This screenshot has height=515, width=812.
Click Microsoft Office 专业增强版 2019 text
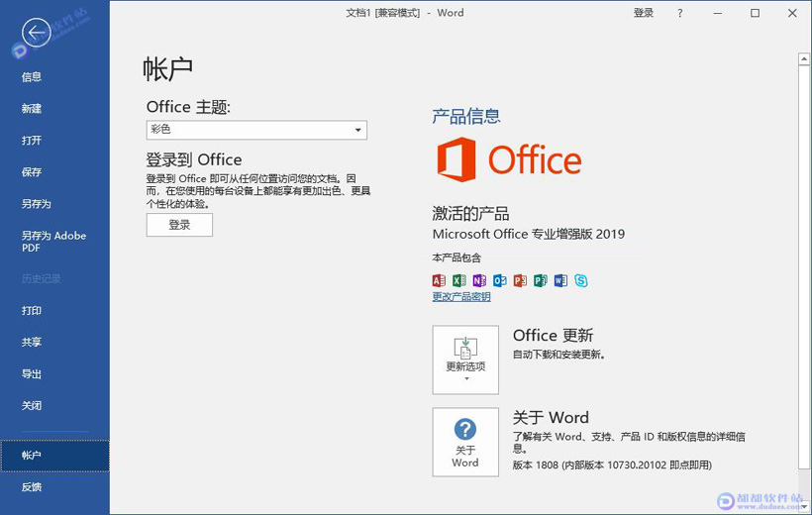(529, 234)
